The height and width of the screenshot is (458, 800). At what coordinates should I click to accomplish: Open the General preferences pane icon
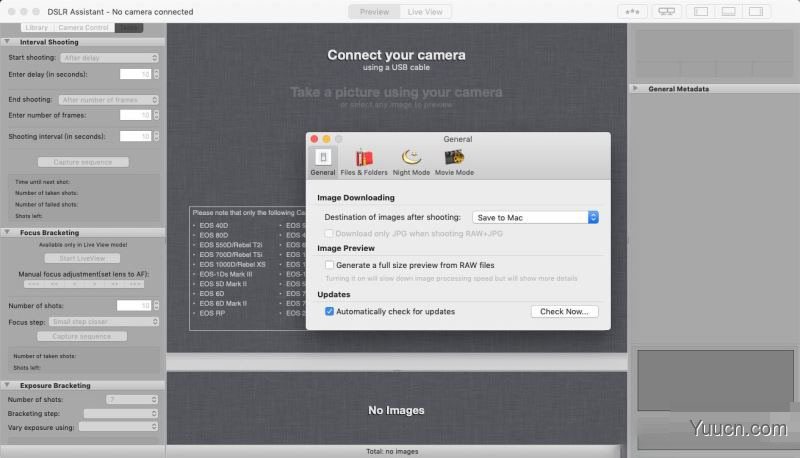(323, 162)
